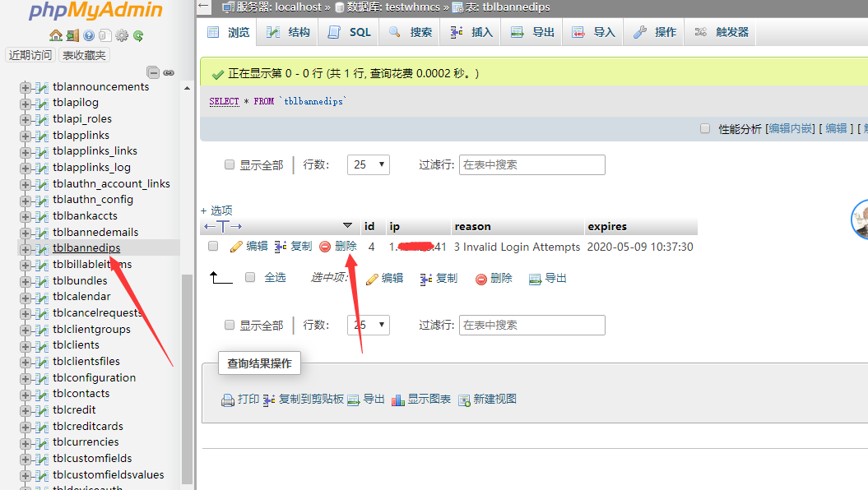Viewport: 868px width, 490px height.
Task: Click the red delete icon in the selected-items bar
Action: pos(481,280)
